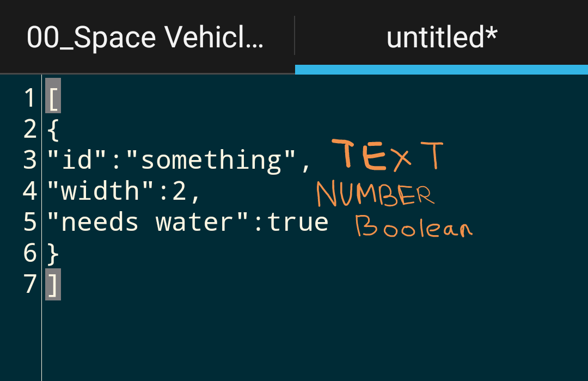Click the true boolean value
Screen dimensions: 588x381
pos(298,222)
